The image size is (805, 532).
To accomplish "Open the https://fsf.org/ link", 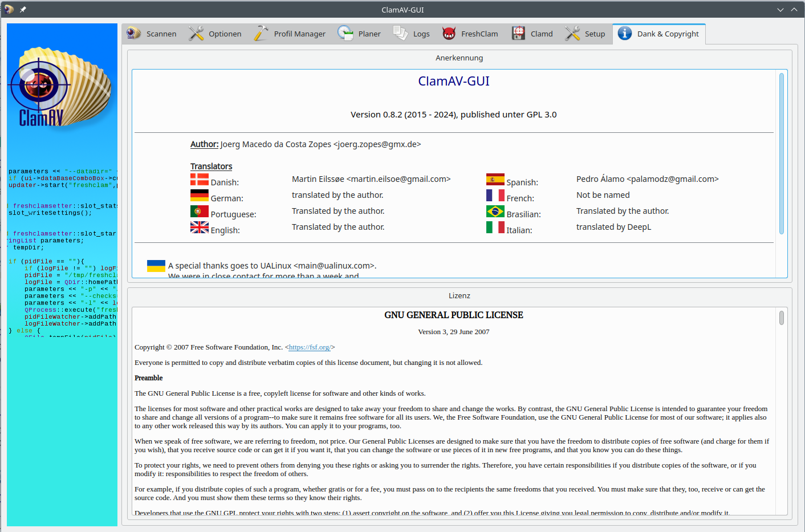I will tap(310, 347).
